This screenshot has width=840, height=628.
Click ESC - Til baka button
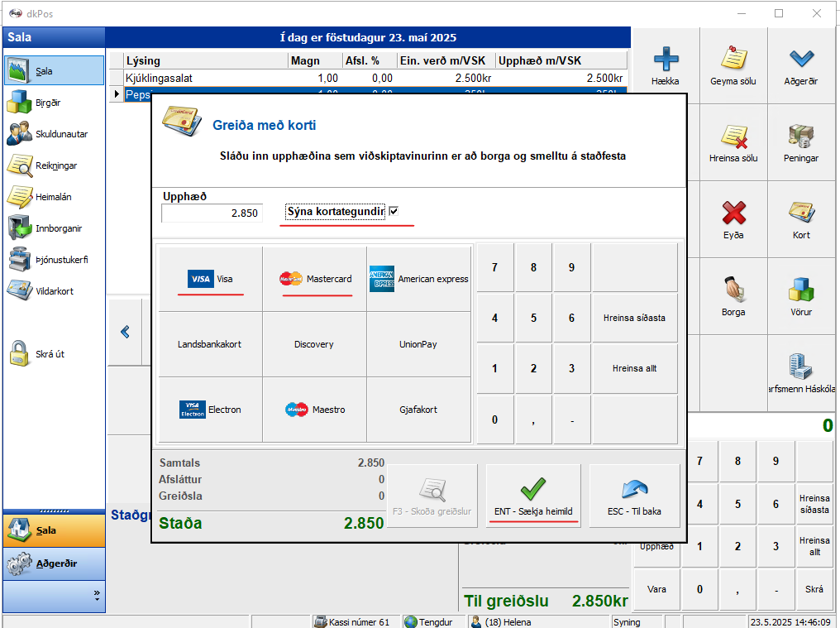tap(634, 496)
